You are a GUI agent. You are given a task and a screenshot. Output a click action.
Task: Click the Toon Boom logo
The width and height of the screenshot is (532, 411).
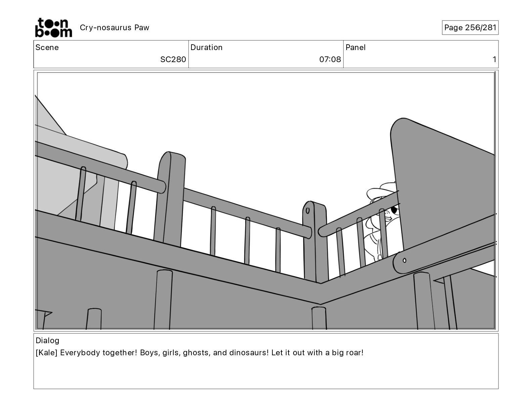click(53, 28)
